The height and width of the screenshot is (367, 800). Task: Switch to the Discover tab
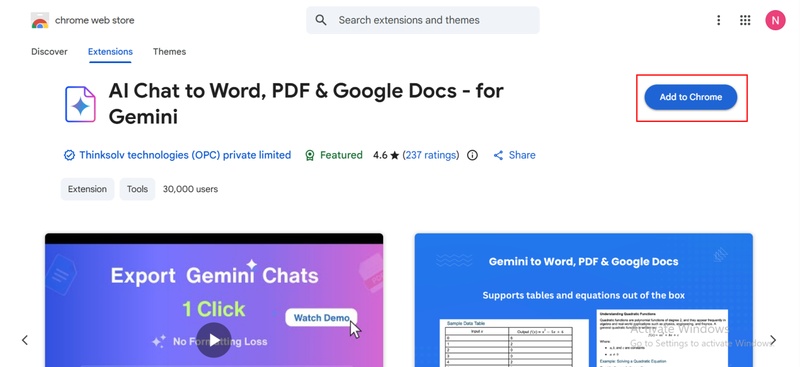pyautogui.click(x=49, y=52)
